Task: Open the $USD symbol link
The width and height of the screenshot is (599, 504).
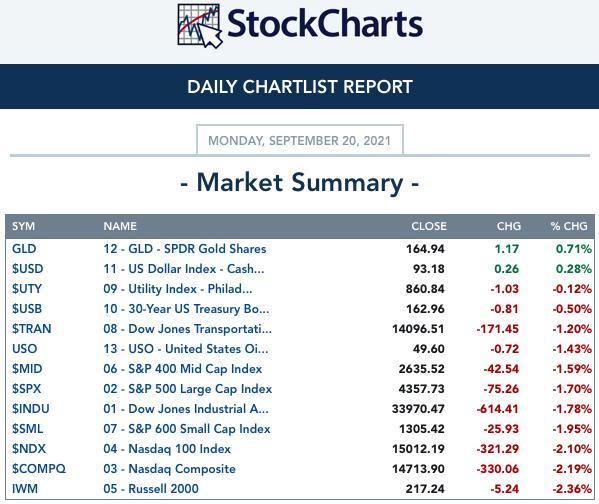Action: pos(28,269)
